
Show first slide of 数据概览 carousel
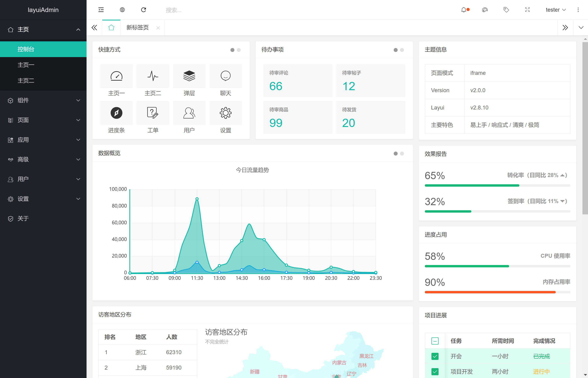(x=396, y=154)
